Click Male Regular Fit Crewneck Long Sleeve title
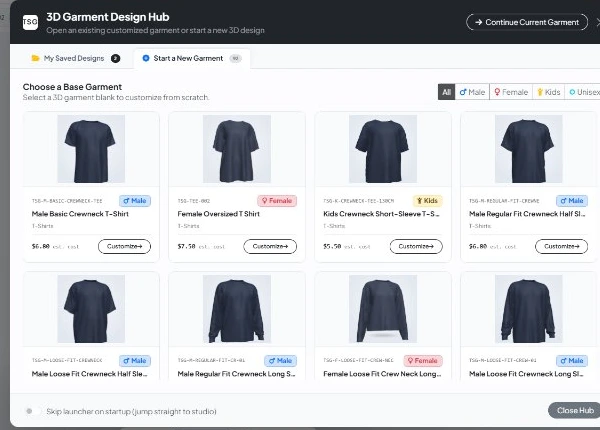The width and height of the screenshot is (600, 430). point(236,374)
